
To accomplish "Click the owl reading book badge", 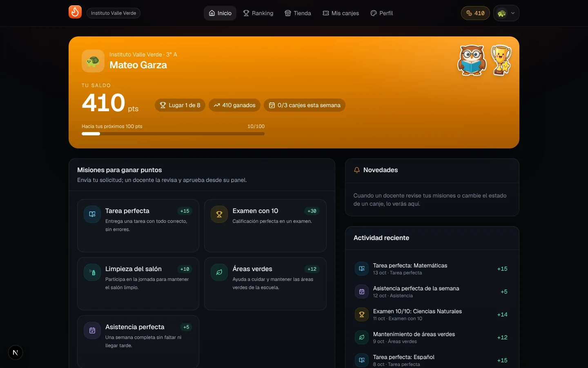I will (472, 61).
